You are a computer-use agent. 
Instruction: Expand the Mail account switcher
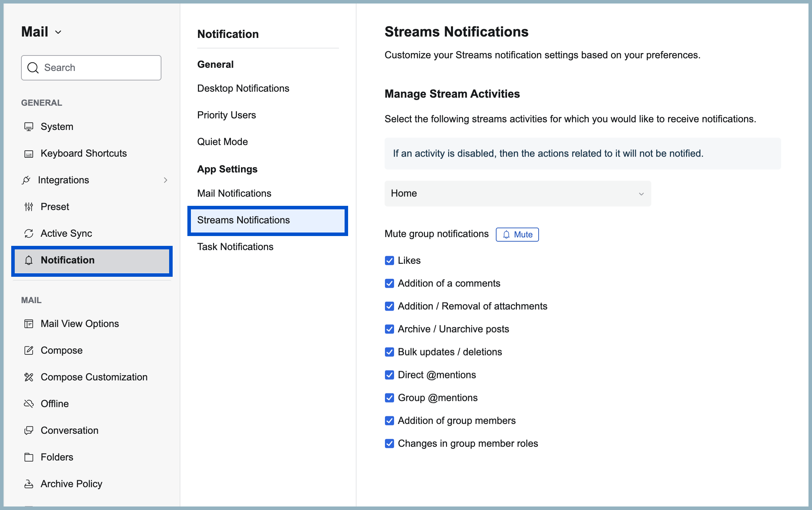coord(58,32)
